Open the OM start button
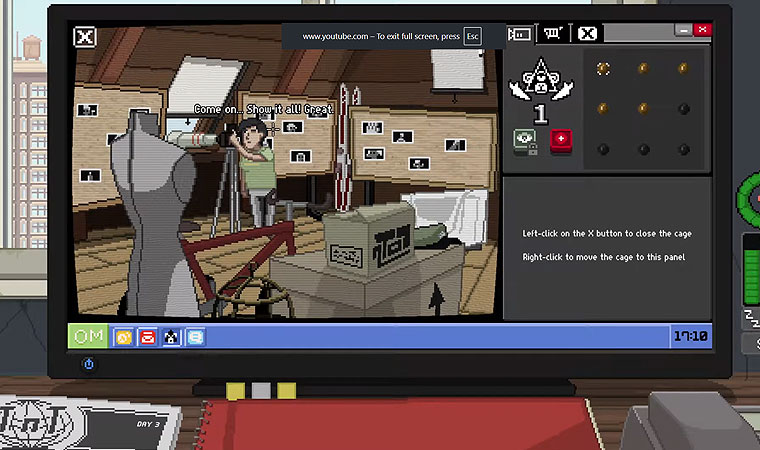The height and width of the screenshot is (450, 760). pos(88,336)
